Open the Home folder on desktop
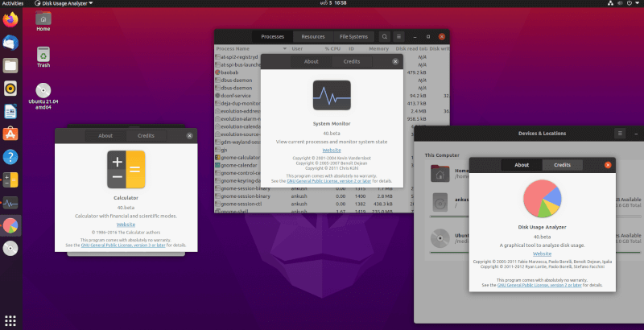This screenshot has height=330, width=644. [43, 19]
